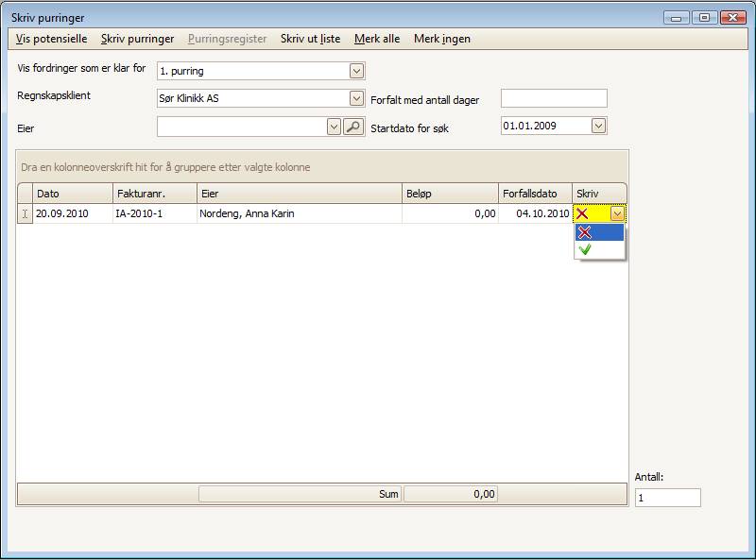Click inside the Eier combo box field

pos(242,127)
